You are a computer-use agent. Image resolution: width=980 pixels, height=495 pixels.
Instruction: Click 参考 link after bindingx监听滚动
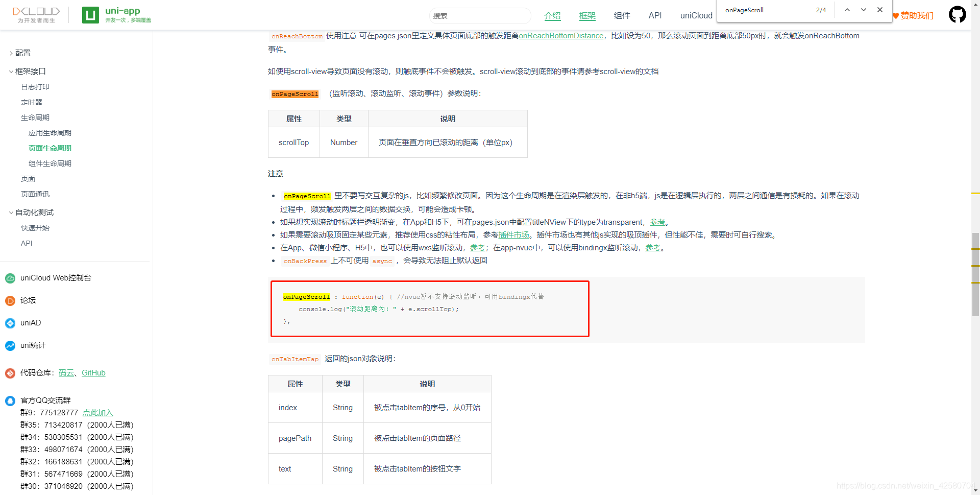coord(653,248)
